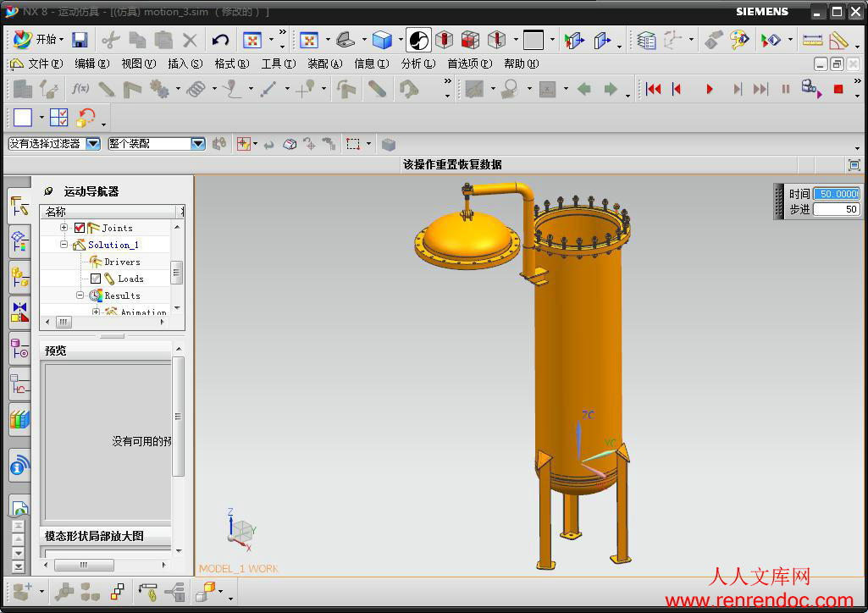This screenshot has height=613, width=868.
Task: Click the Save (floppy disk) icon
Action: [x=80, y=40]
